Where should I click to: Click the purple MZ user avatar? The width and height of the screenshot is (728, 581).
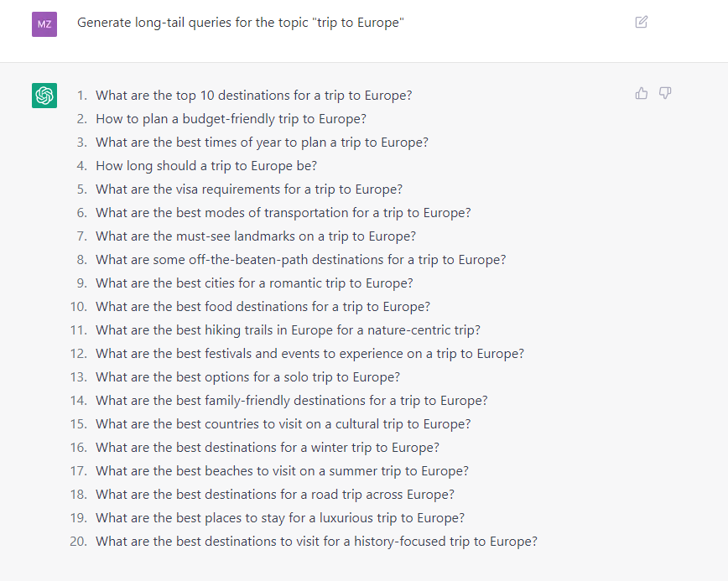[x=44, y=24]
